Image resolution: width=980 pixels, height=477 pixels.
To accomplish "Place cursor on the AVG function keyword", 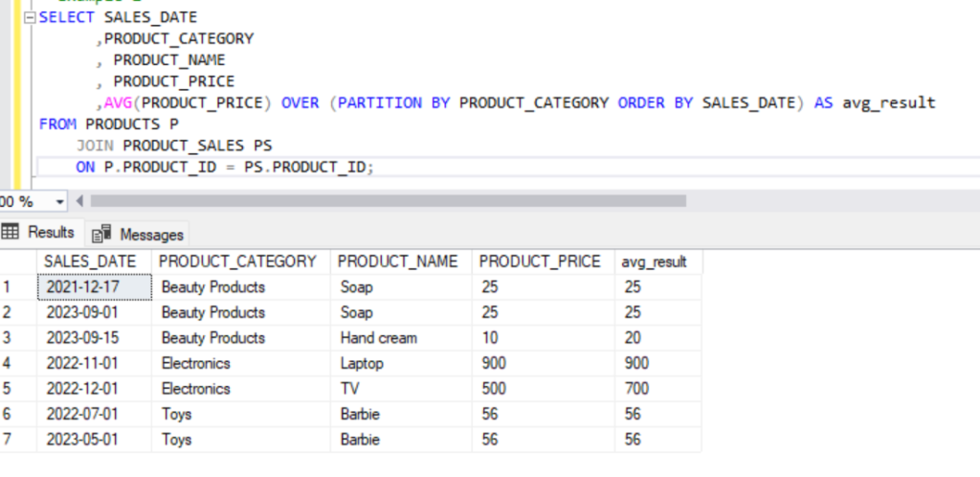I will (115, 102).
